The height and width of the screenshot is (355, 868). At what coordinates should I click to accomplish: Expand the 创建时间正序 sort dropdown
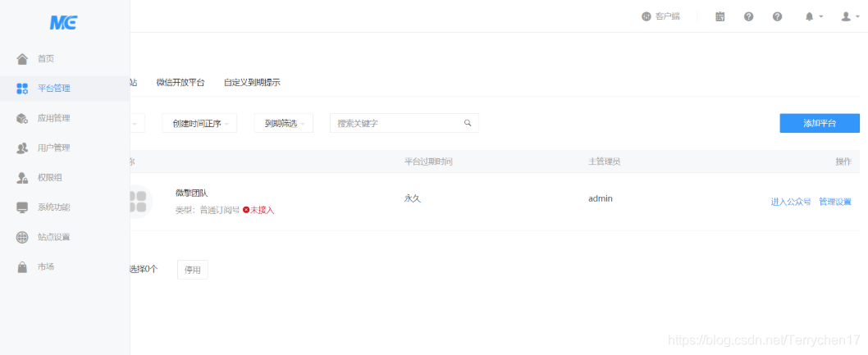click(199, 123)
